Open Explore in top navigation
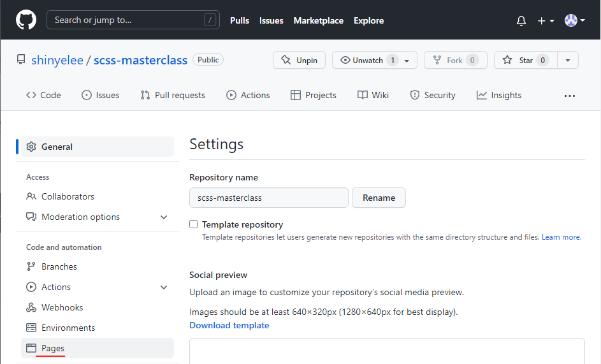This screenshot has height=364, width=601. (x=368, y=20)
